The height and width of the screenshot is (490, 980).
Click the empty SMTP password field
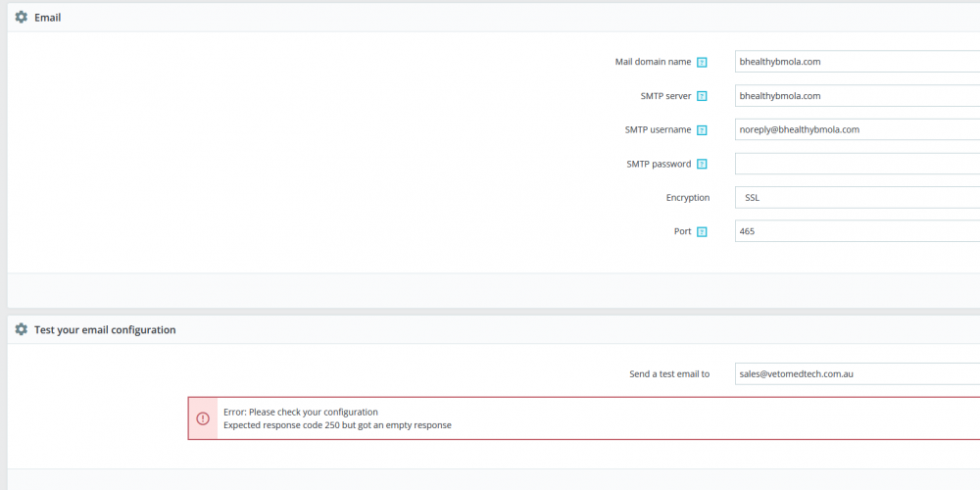[857, 164]
